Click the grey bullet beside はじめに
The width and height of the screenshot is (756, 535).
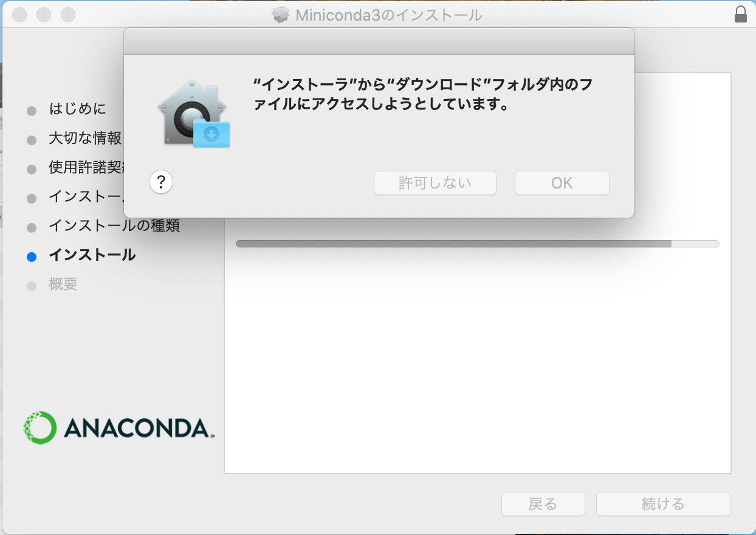point(32,111)
